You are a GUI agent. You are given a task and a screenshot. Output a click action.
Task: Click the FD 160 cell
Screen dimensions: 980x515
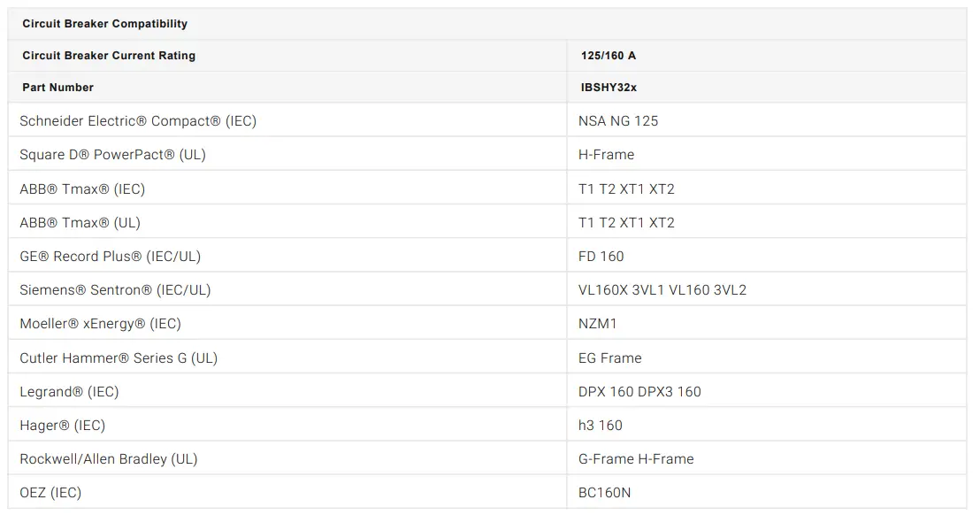tap(601, 257)
